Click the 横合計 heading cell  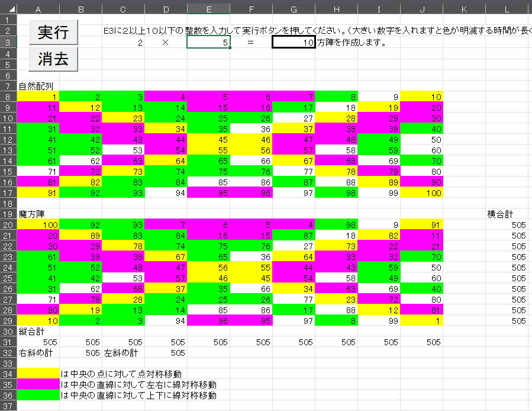click(507, 213)
